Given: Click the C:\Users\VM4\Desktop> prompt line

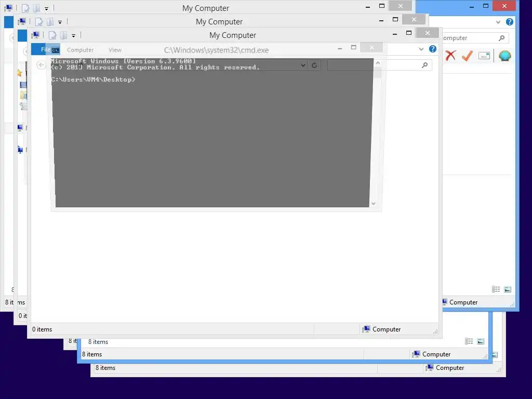Looking at the screenshot, I should pyautogui.click(x=94, y=79).
